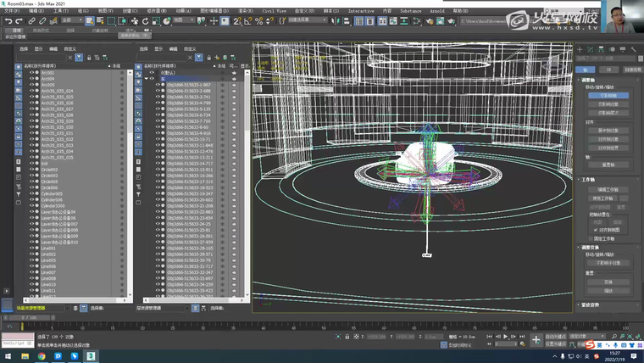This screenshot has width=644, height=363.
Task: Toggle the Auto Key button
Action: pos(555,337)
